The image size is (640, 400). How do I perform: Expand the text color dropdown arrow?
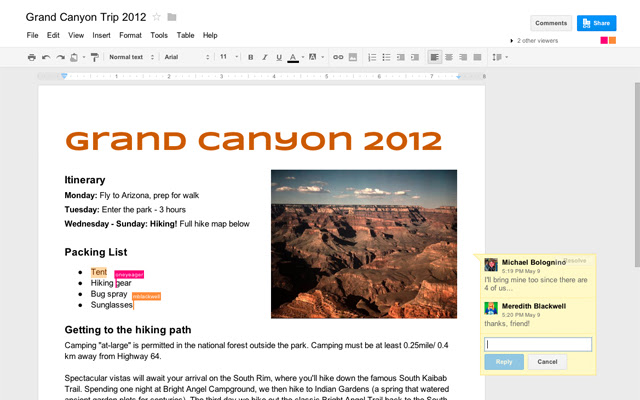point(302,57)
